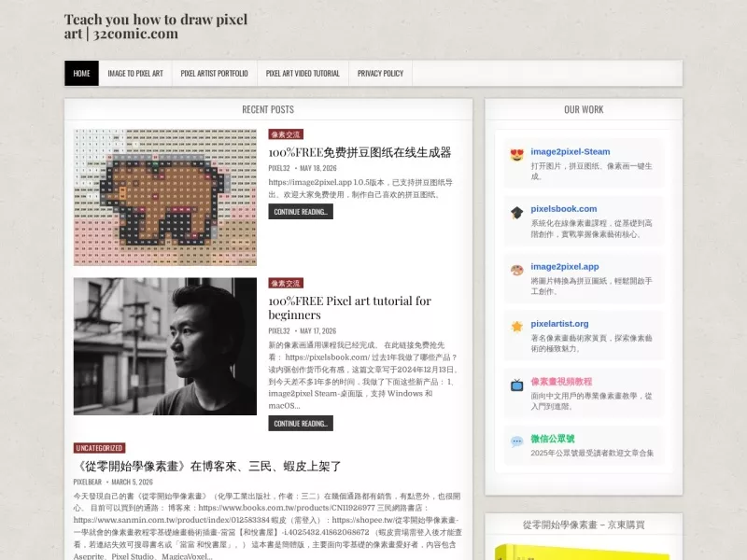The width and height of the screenshot is (747, 560).
Task: Open the 像素畫視頻教程 link
Action: pyautogui.click(x=561, y=382)
